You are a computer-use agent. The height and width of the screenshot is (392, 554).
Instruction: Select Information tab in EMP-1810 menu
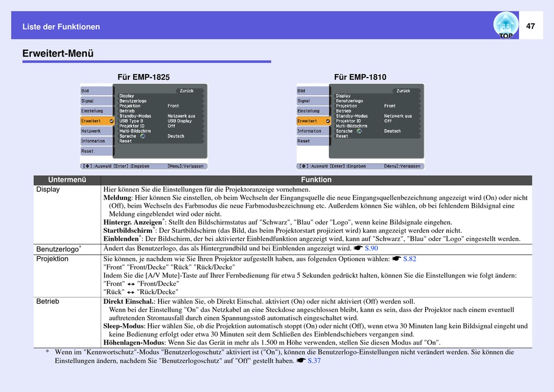coord(313,131)
